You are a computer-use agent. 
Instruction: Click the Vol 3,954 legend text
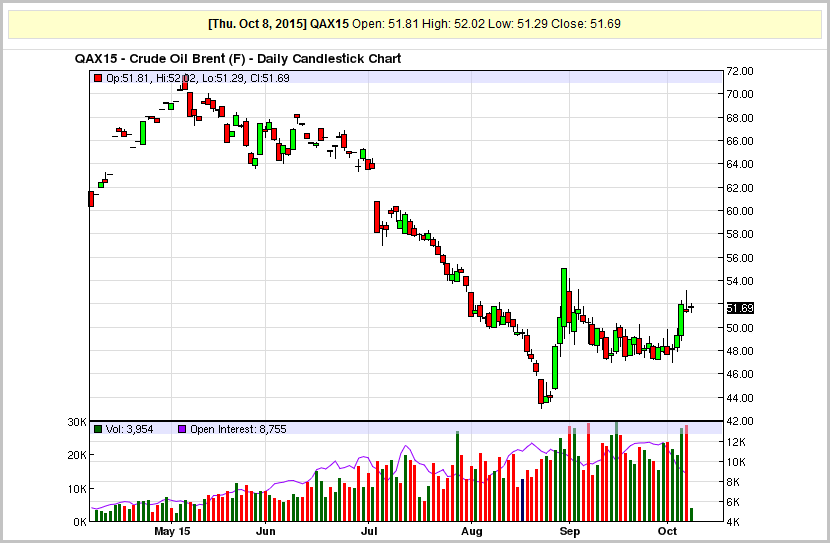pos(129,429)
